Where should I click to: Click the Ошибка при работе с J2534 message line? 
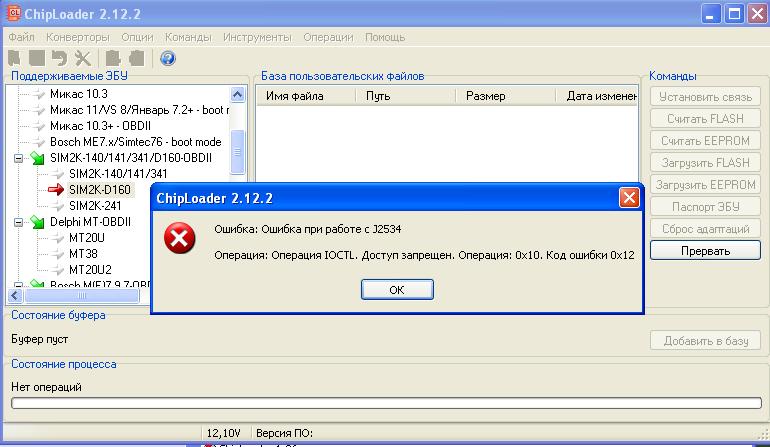coord(307,229)
